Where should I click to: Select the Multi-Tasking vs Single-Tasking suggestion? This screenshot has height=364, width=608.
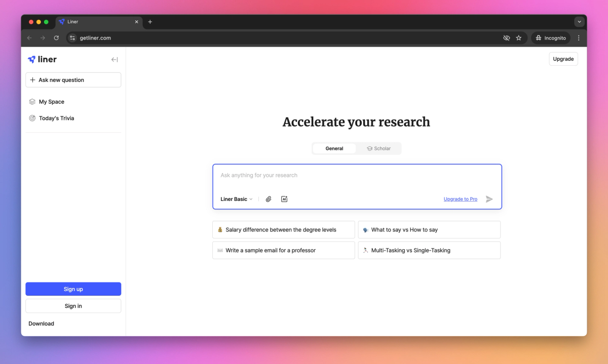coord(429,250)
